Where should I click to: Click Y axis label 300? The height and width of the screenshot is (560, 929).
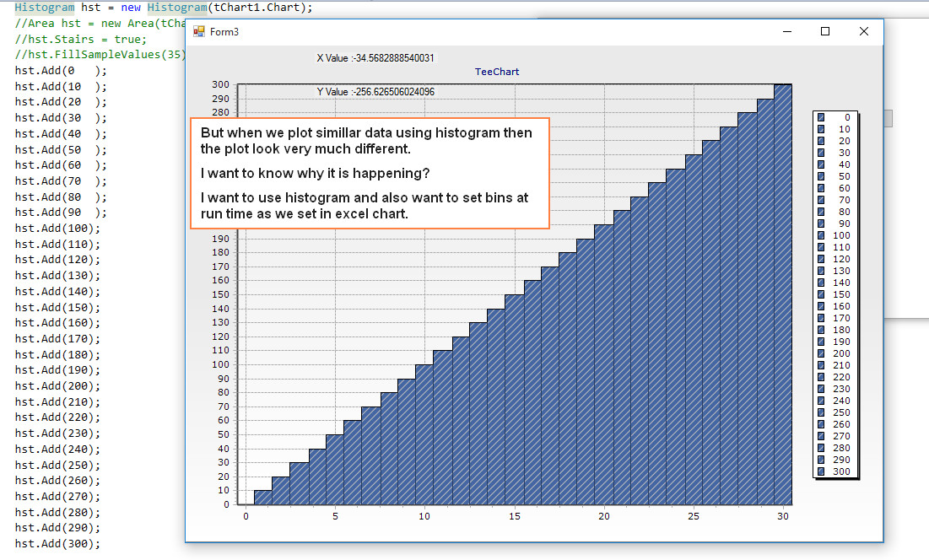[220, 84]
